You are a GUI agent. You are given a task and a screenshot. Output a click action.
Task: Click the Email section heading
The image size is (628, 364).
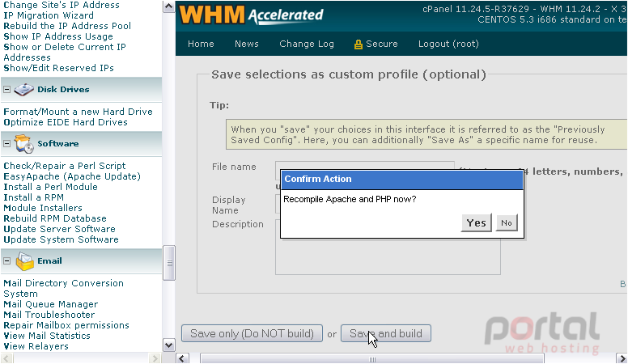click(49, 260)
